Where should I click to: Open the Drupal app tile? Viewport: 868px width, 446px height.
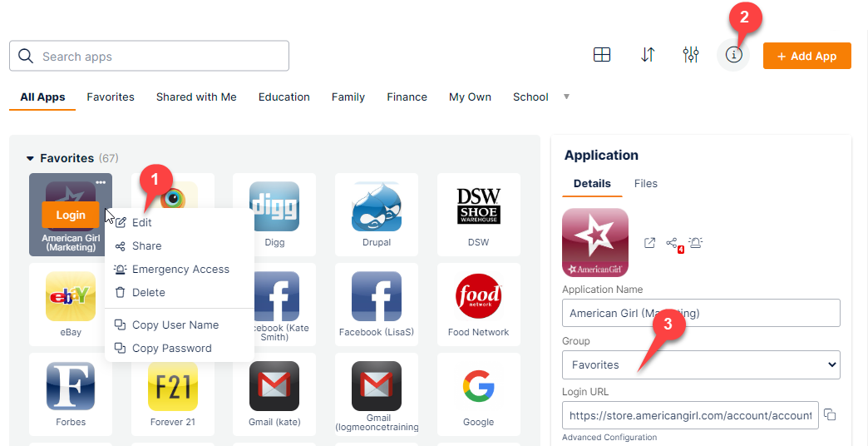pos(377,215)
